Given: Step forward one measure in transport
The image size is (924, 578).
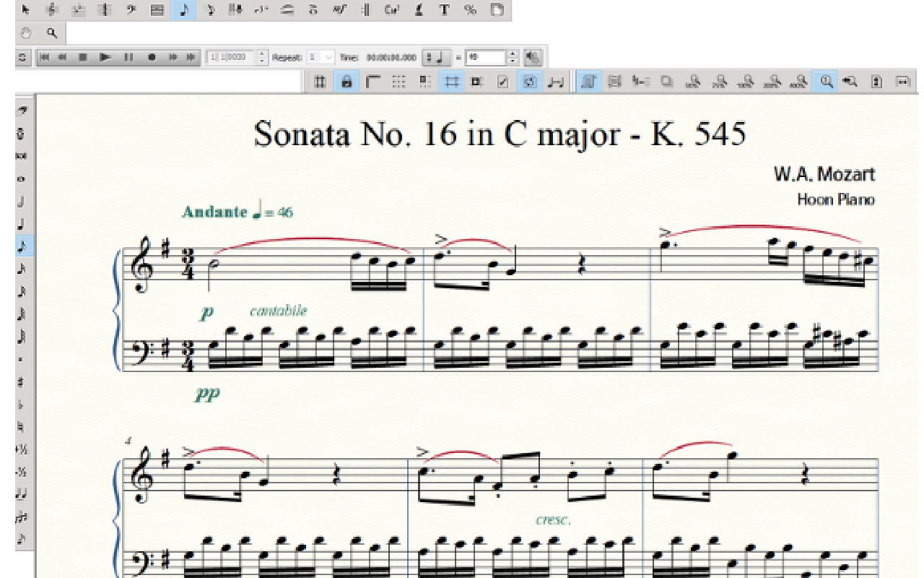Looking at the screenshot, I should click(x=173, y=57).
